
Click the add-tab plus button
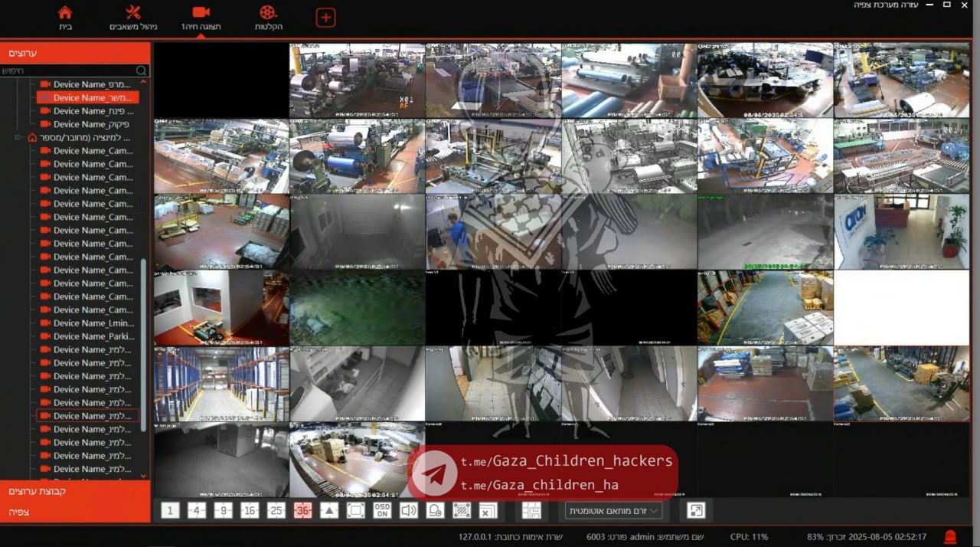click(x=325, y=18)
